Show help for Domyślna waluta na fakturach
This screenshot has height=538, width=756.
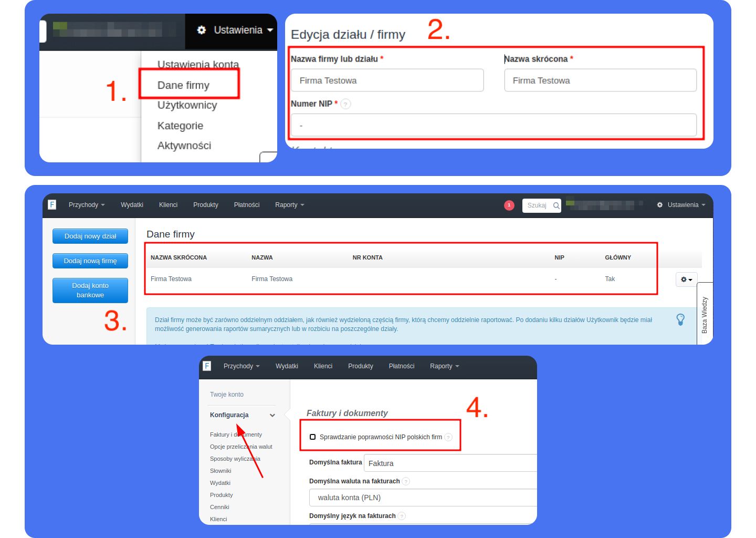(406, 481)
